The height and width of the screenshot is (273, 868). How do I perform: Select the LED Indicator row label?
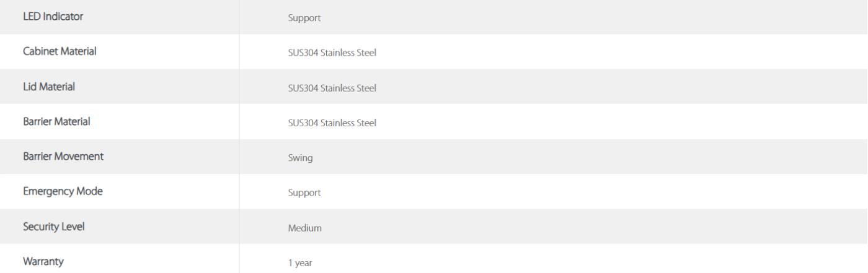(53, 17)
